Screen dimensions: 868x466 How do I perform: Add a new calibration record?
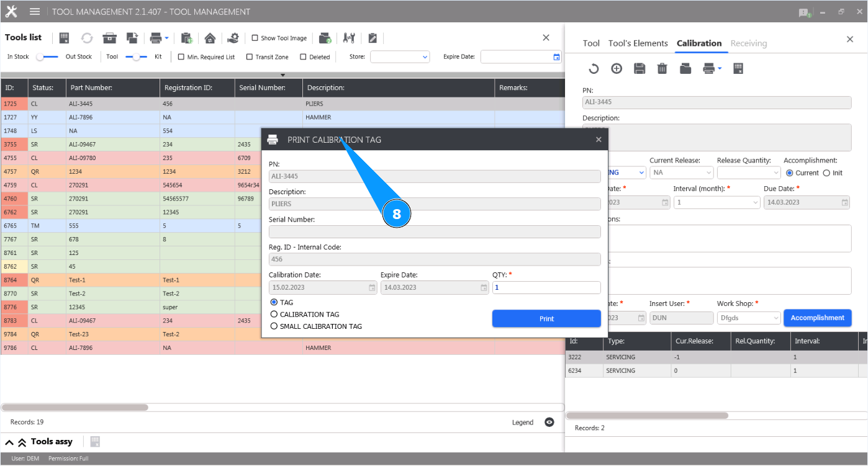tap(617, 68)
